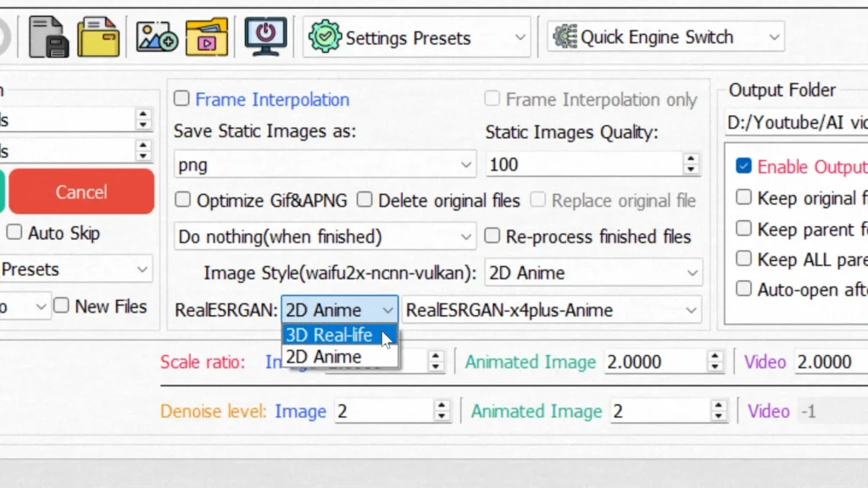Click the Scale ratio label
The width and height of the screenshot is (868, 488).
[203, 362]
